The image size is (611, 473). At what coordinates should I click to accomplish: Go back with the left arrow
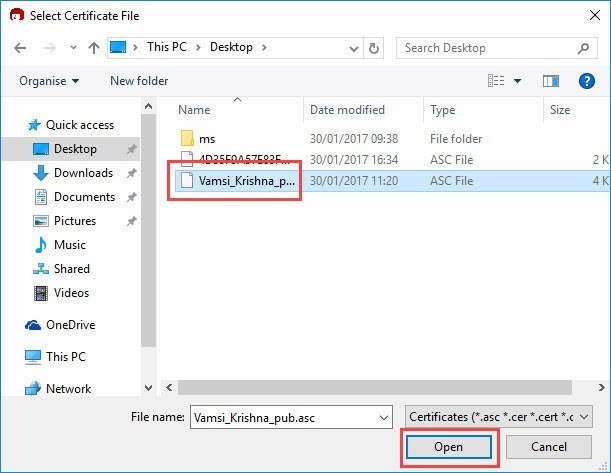point(20,48)
